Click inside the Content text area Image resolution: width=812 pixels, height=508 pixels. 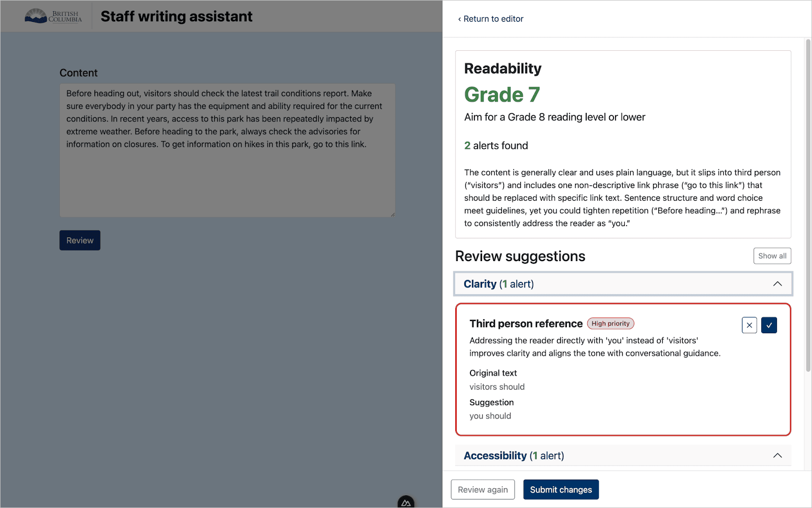(x=227, y=150)
